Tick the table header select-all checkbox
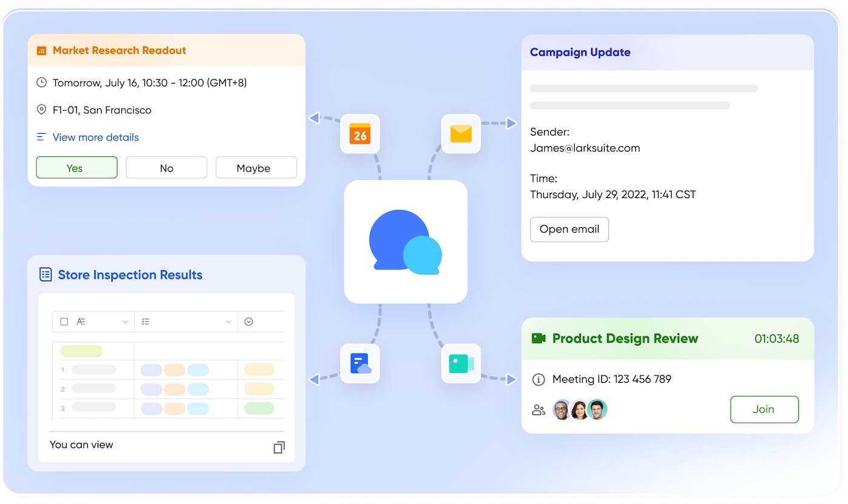This screenshot has width=848, height=504. [x=64, y=322]
